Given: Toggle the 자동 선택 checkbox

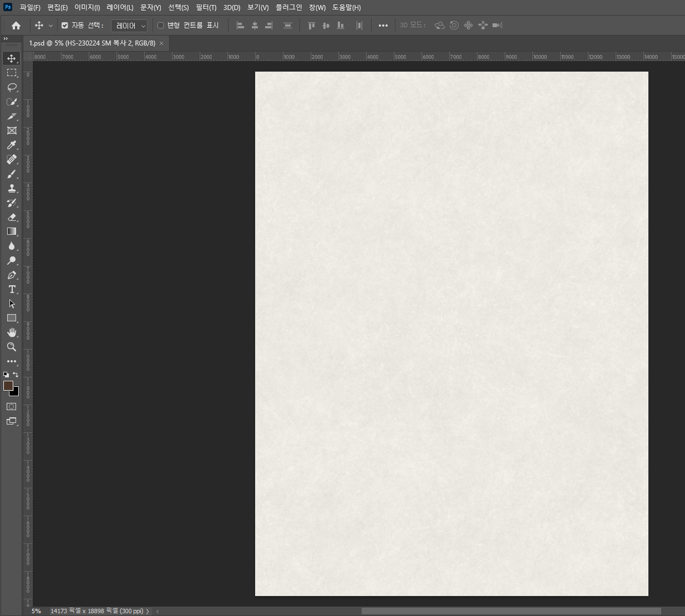Looking at the screenshot, I should 65,26.
